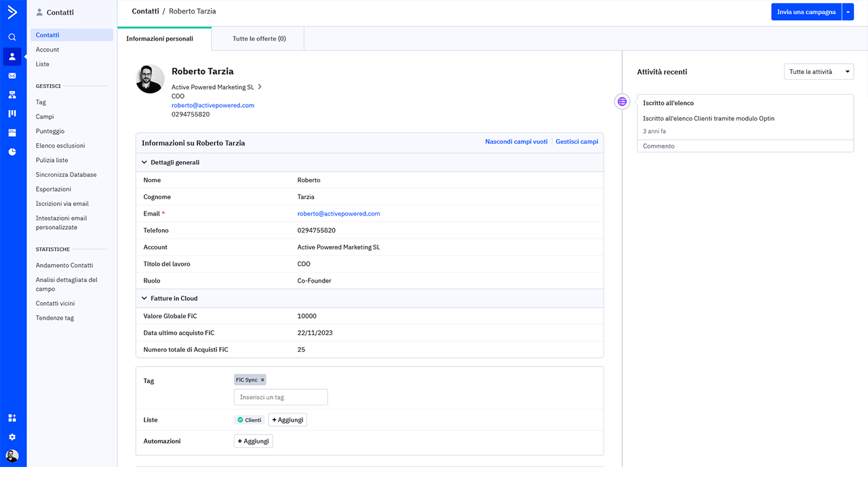Click the Numero totale di Acquisti value 25
Viewport: 868px width, 488px height.
(x=301, y=350)
